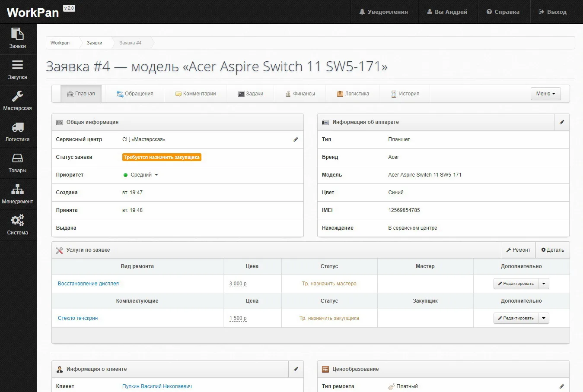Open Приоритет Средний dropdown

click(141, 175)
